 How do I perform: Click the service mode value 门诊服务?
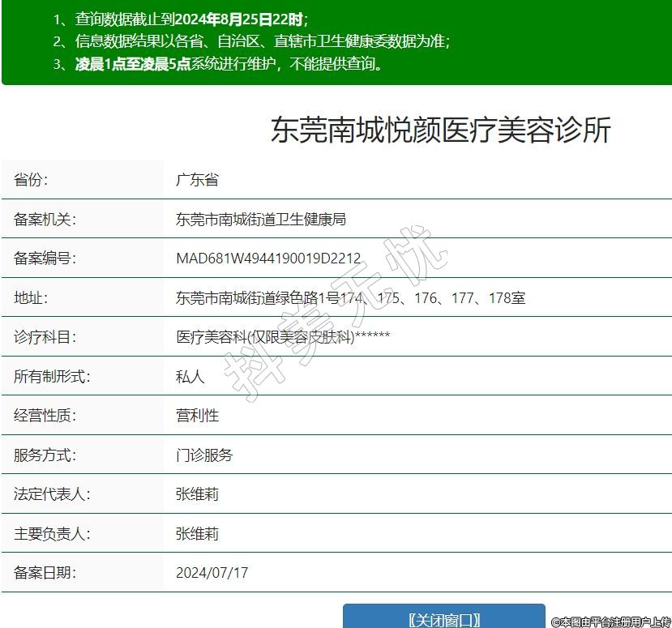click(x=204, y=455)
